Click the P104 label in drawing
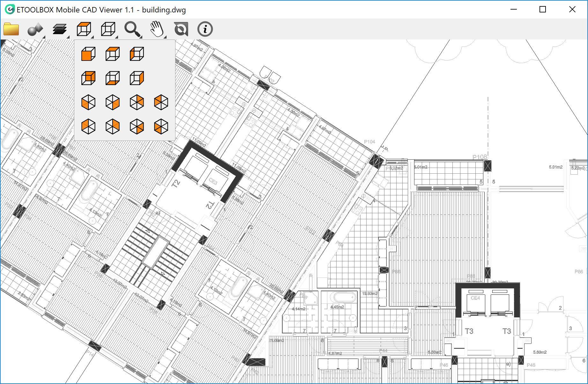 pyautogui.click(x=369, y=141)
